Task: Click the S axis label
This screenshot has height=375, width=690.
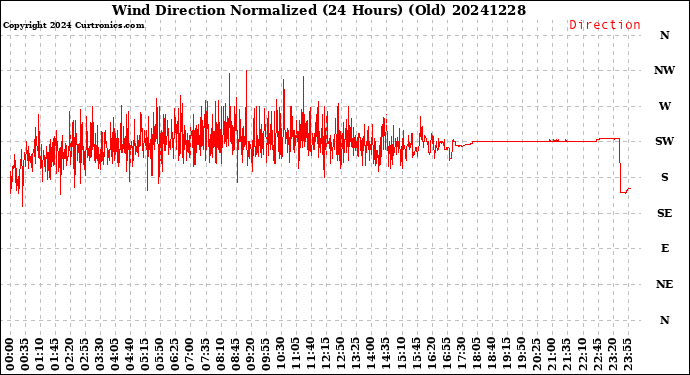Action: click(x=664, y=177)
